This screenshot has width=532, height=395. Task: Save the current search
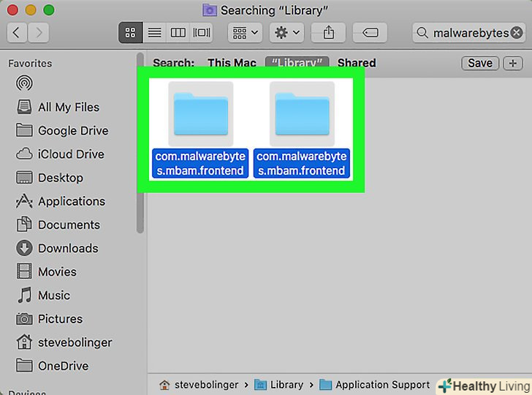[x=479, y=63]
